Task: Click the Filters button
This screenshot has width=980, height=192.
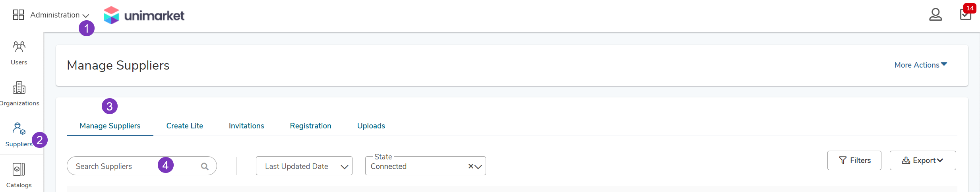Action: point(854,160)
